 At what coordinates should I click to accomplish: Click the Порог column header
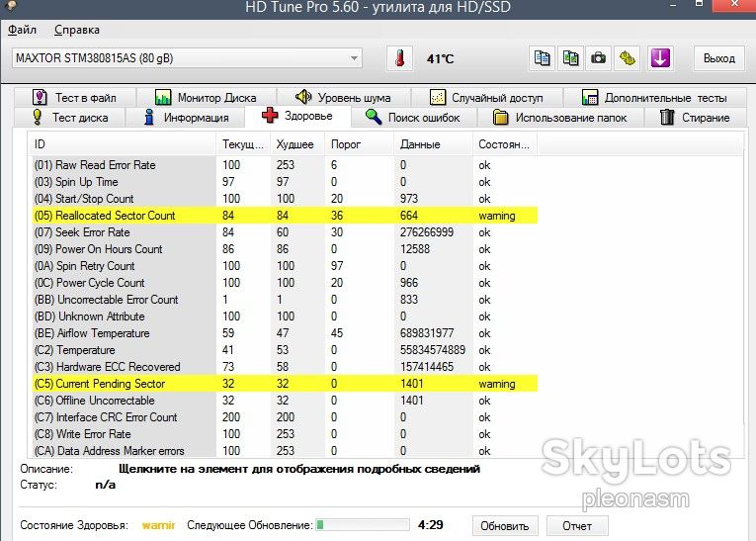coord(359,144)
